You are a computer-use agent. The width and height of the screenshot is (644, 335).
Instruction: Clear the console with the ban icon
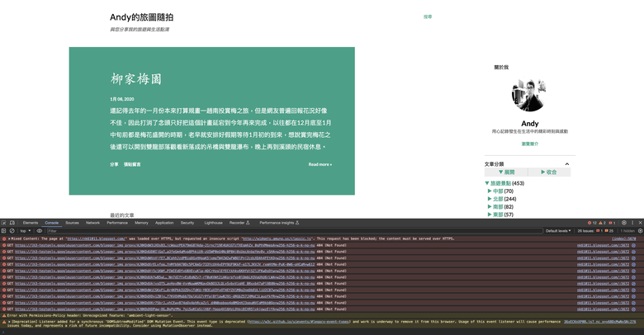[x=12, y=231]
